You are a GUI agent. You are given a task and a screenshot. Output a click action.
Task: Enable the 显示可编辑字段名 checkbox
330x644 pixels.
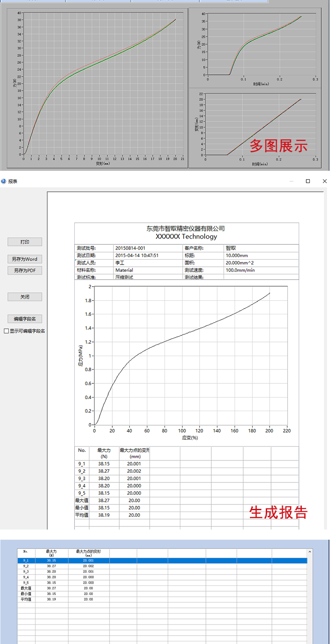(x=6, y=331)
